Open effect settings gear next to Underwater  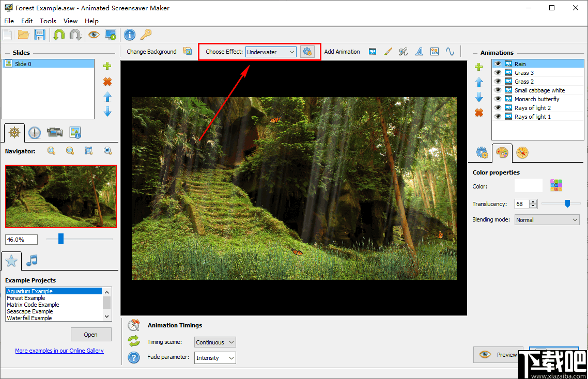tap(307, 52)
